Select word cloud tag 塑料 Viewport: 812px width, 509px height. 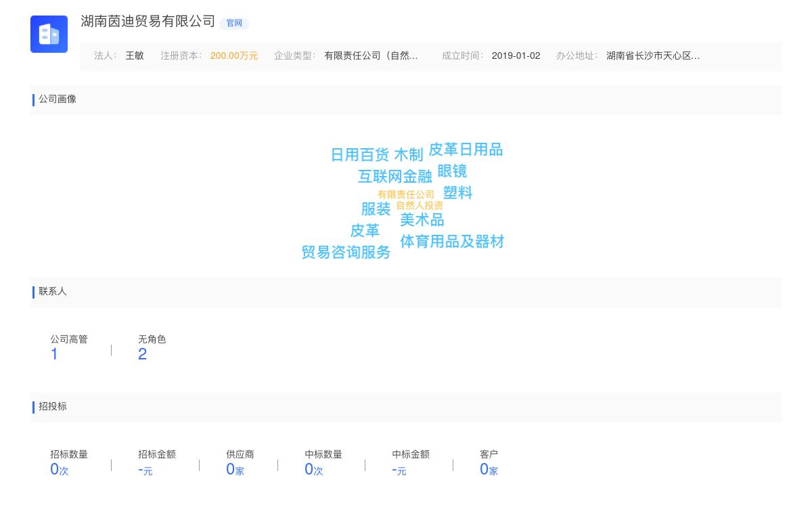tap(457, 193)
